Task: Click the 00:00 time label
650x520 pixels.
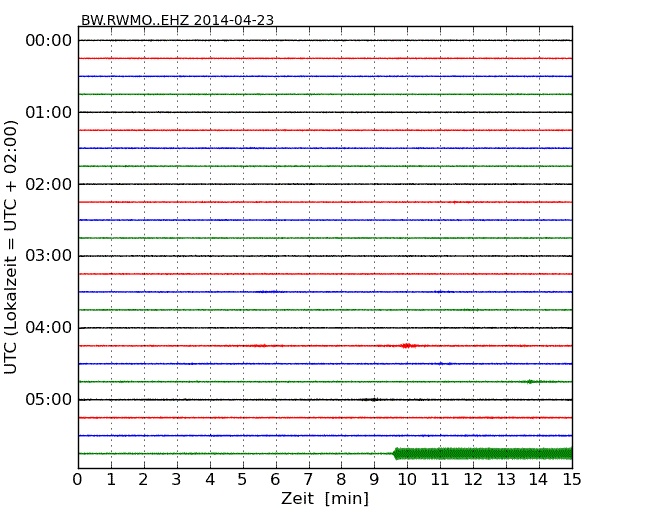Action: point(49,41)
